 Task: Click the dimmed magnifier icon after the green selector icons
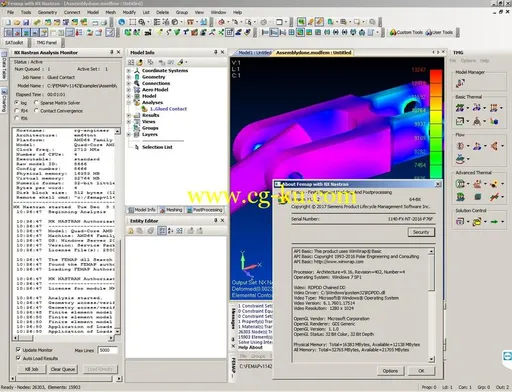(x=372, y=22)
